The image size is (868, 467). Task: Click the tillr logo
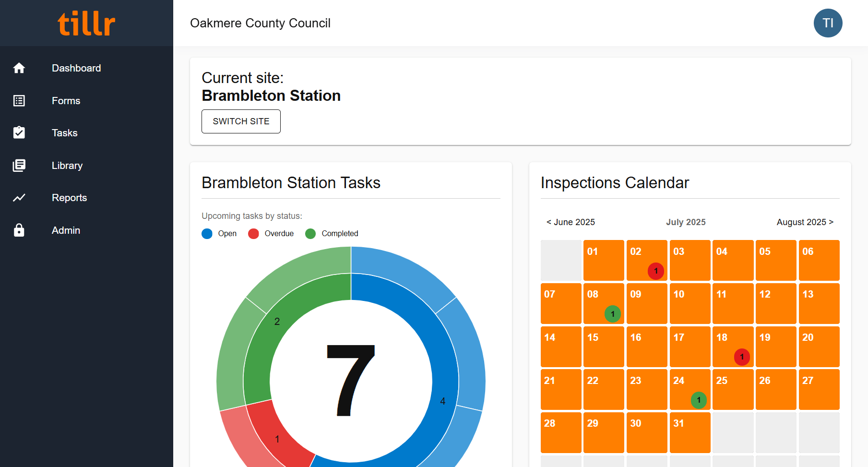(86, 23)
